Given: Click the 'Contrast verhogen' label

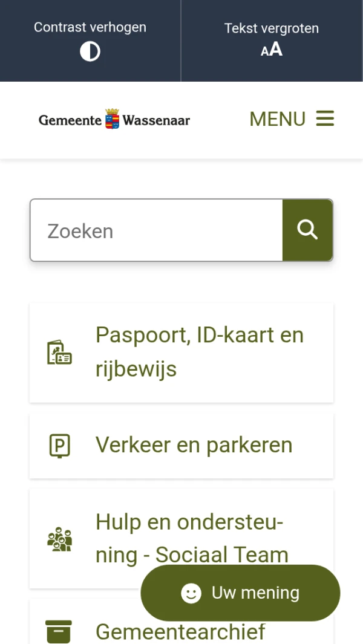Looking at the screenshot, I should point(90,27).
